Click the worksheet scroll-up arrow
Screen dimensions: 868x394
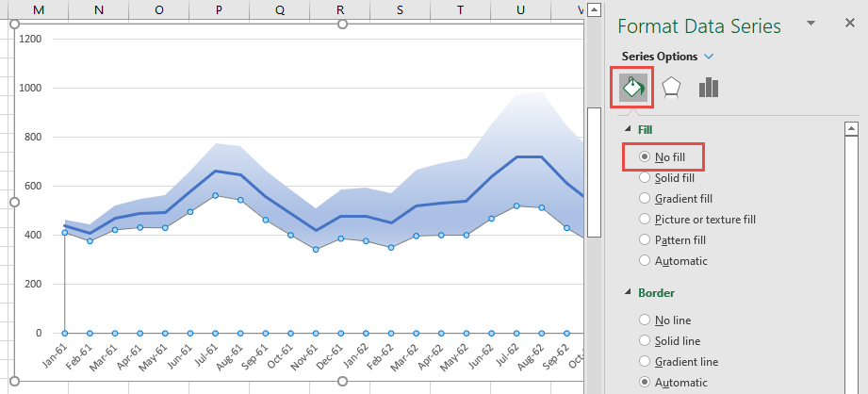pyautogui.click(x=594, y=10)
